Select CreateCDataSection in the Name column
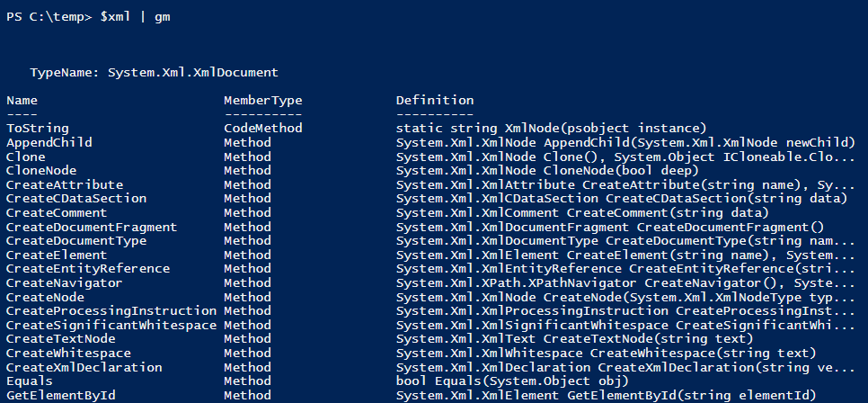 click(76, 199)
